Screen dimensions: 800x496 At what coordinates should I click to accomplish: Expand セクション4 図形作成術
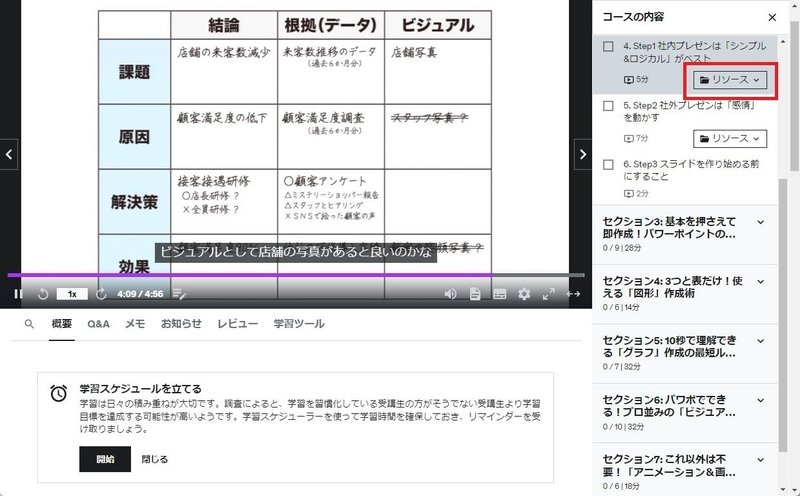[x=685, y=293]
